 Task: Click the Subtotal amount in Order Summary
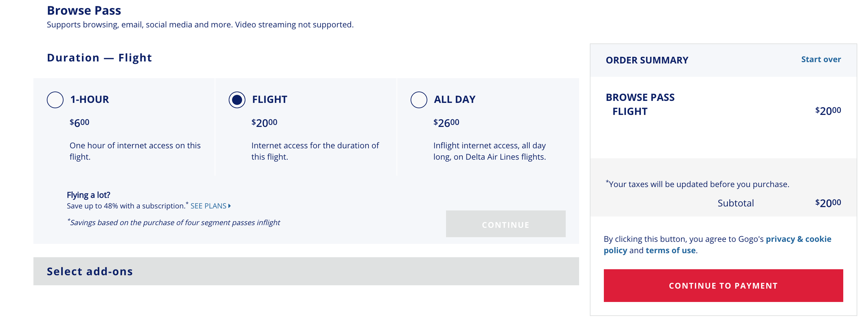point(828,203)
